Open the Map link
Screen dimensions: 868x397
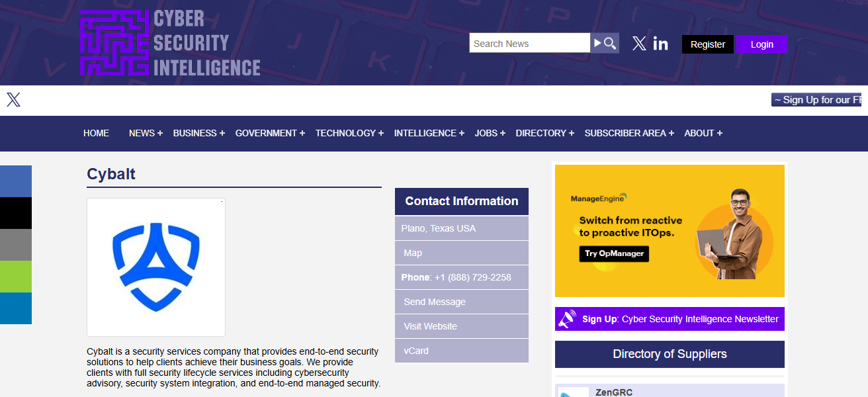[413, 253]
